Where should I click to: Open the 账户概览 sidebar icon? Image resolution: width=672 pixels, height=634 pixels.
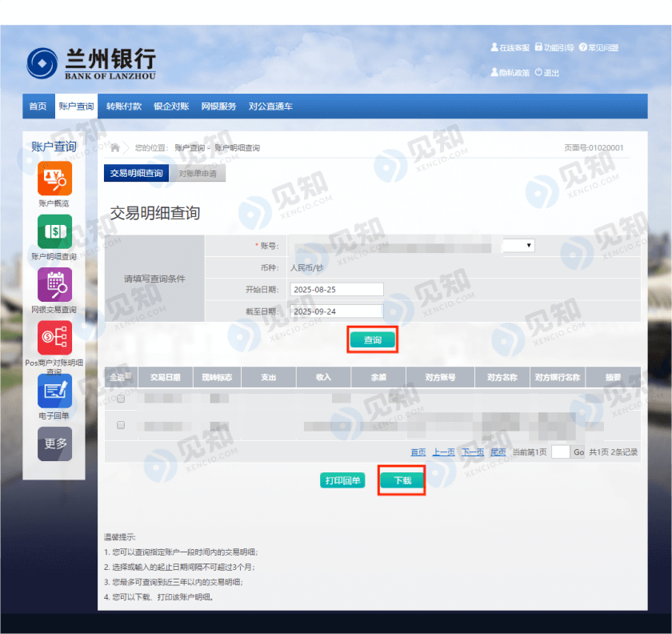coord(54,179)
